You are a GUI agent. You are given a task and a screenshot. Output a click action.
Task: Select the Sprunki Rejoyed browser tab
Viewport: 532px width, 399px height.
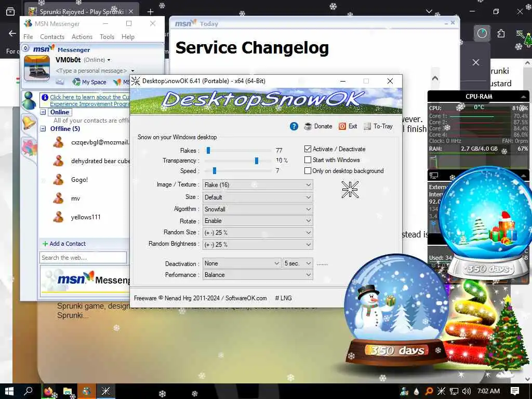[x=82, y=11]
